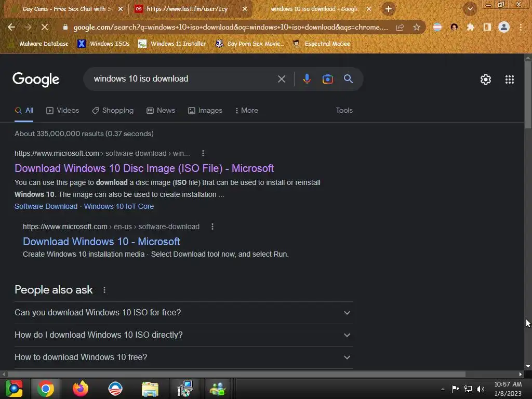This screenshot has width=532, height=399.
Task: Open the Chrome profile avatar
Action: (504, 27)
